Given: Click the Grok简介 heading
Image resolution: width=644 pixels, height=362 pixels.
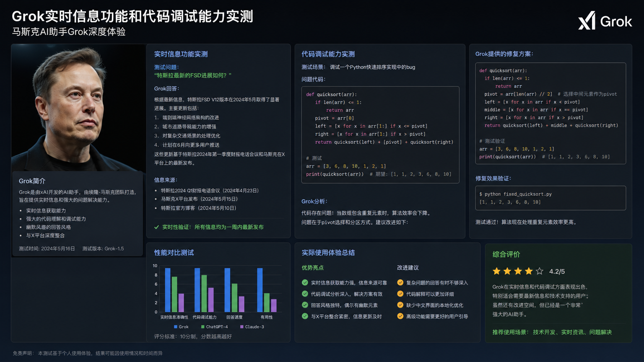Looking at the screenshot, I should coord(32,181).
